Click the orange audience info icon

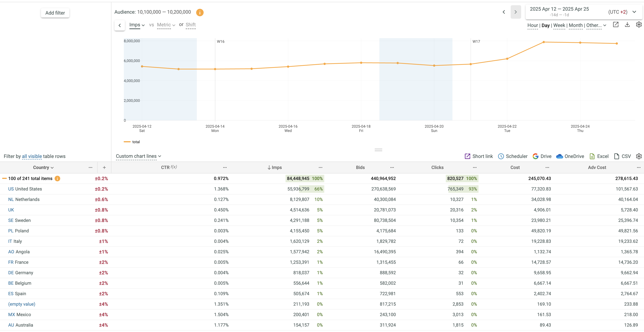click(200, 12)
